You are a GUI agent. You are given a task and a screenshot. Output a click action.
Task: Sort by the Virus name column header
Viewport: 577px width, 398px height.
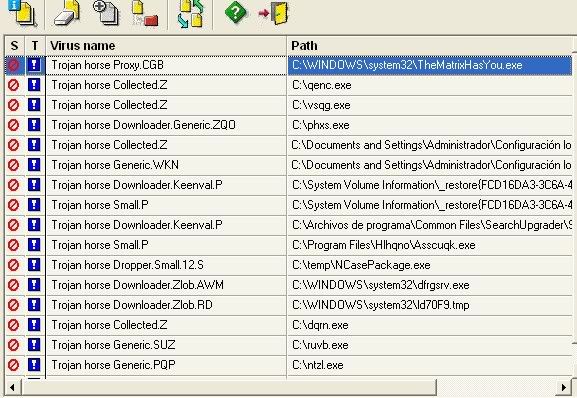[166, 46]
